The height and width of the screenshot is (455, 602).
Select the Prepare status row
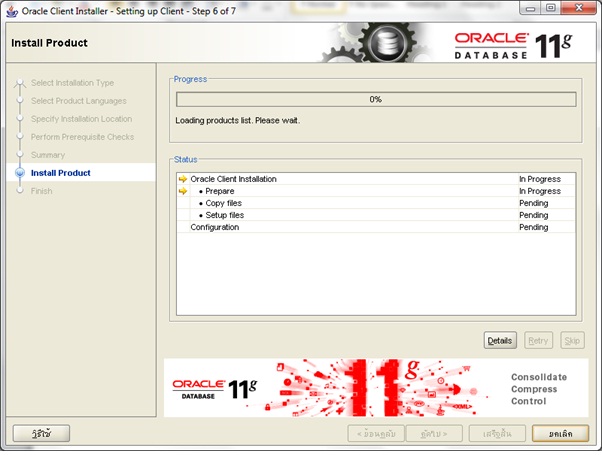pyautogui.click(x=376, y=191)
